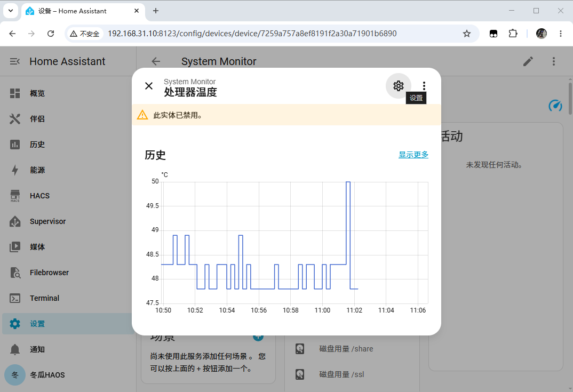The height and width of the screenshot is (392, 573).
Task: Open a new browser tab
Action: pos(156,11)
